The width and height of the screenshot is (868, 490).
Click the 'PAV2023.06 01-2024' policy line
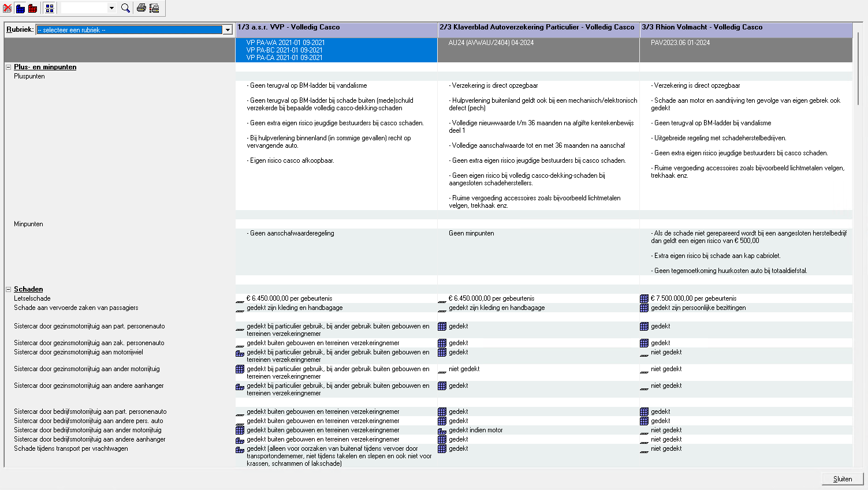click(x=680, y=43)
